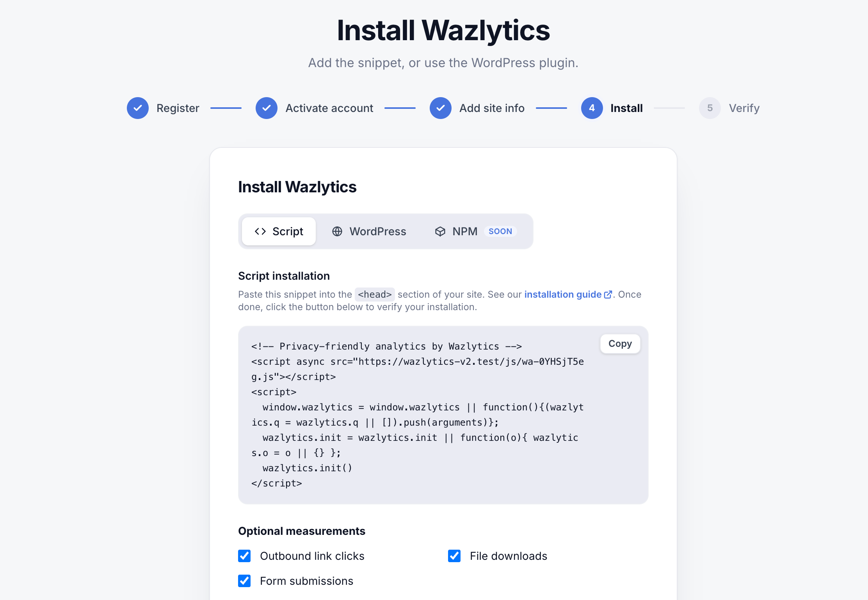Copy the snippet with the Copy button

click(620, 344)
